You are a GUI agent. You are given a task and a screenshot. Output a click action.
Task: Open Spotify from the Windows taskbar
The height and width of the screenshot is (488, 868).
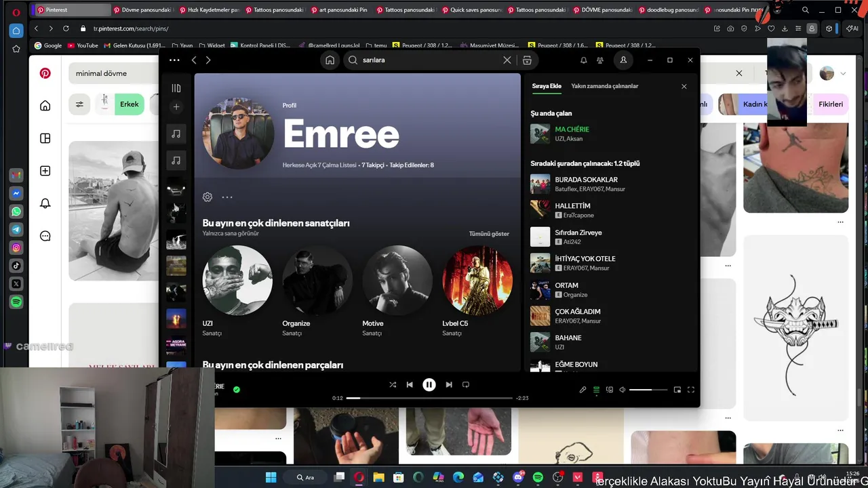tap(538, 477)
